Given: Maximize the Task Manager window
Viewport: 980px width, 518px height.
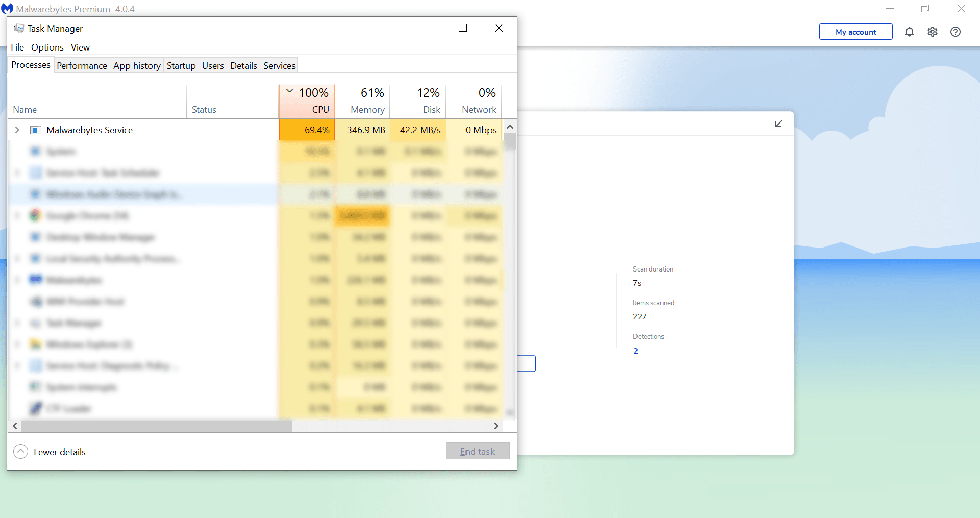Looking at the screenshot, I should coord(463,28).
